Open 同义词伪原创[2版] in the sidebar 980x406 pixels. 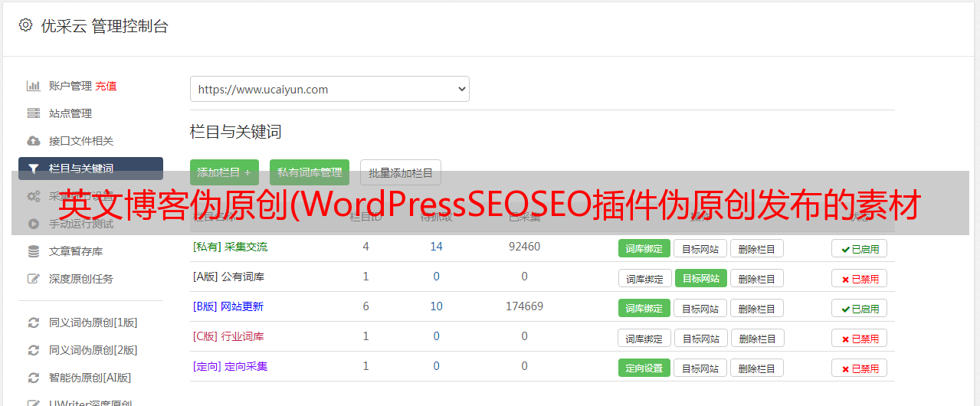[93, 350]
